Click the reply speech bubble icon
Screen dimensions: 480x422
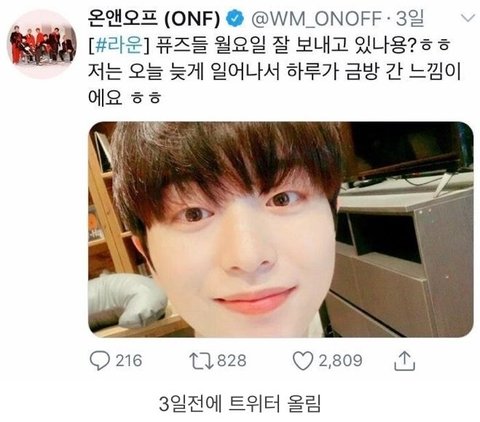[x=100, y=360]
